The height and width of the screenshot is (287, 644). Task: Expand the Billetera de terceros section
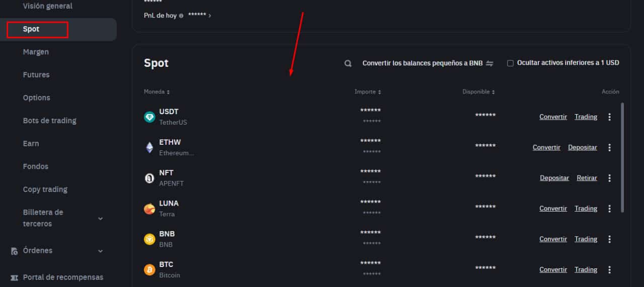click(x=100, y=219)
